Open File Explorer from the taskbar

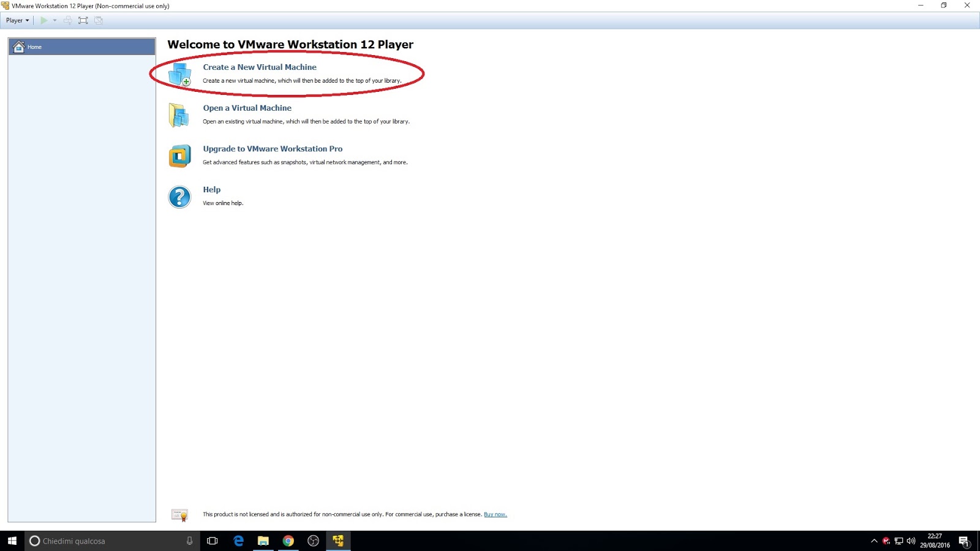(263, 541)
